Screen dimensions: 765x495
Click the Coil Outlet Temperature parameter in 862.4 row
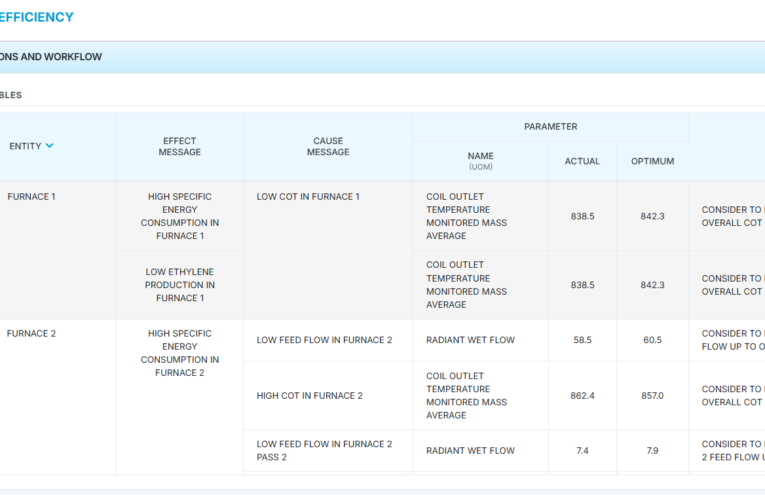pyautogui.click(x=466, y=396)
